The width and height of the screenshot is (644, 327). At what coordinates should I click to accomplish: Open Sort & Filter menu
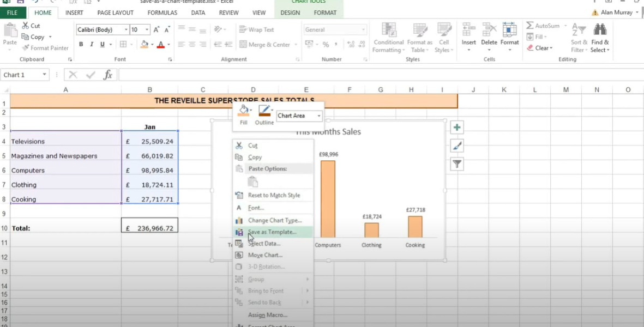579,38
